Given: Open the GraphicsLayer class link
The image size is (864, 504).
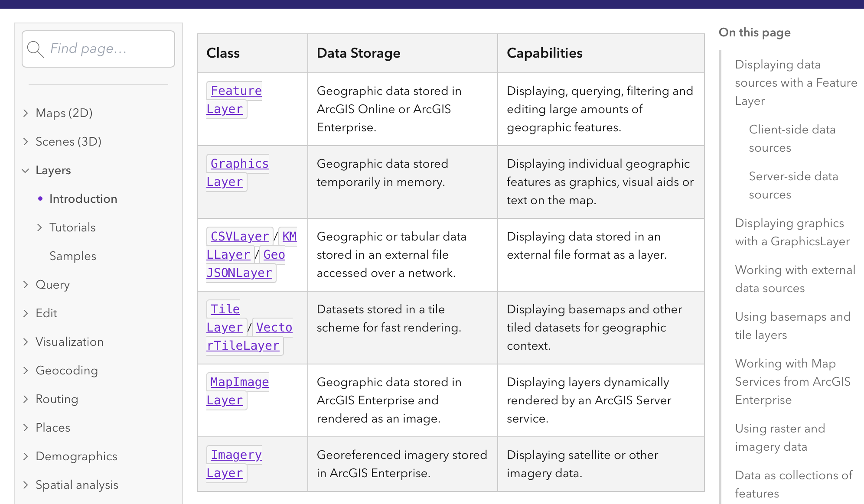Looking at the screenshot, I should (x=239, y=164).
